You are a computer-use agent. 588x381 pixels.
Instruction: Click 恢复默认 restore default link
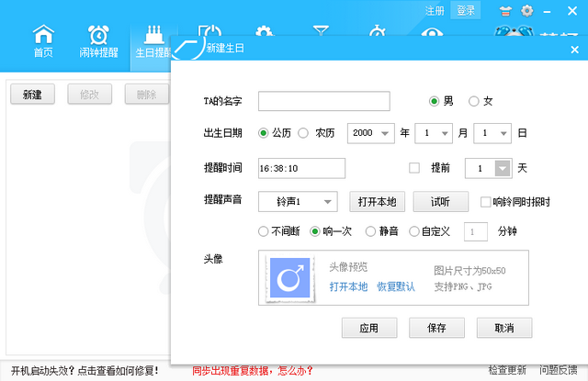click(x=396, y=286)
